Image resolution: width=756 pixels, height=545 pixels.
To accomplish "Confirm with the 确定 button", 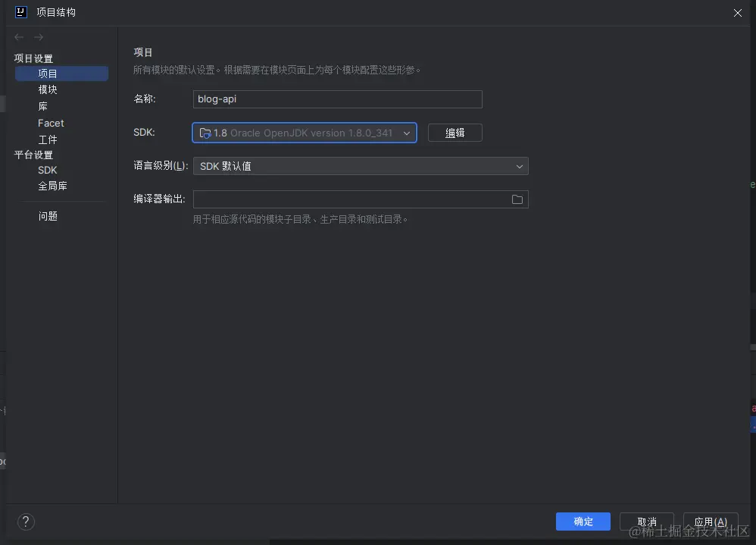I will [x=583, y=522].
